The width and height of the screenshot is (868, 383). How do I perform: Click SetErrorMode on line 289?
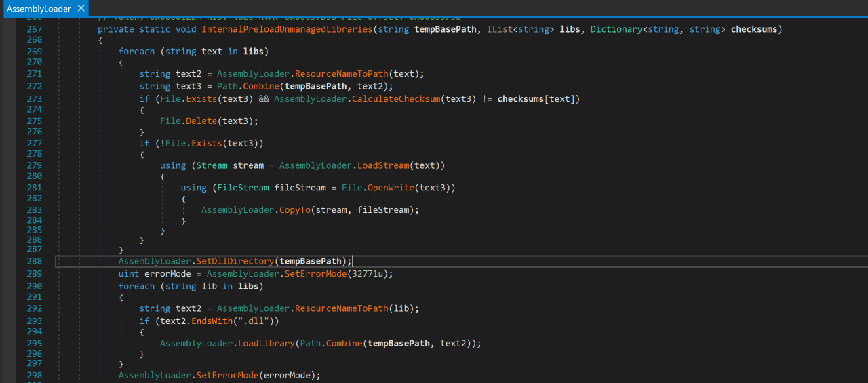[313, 274]
